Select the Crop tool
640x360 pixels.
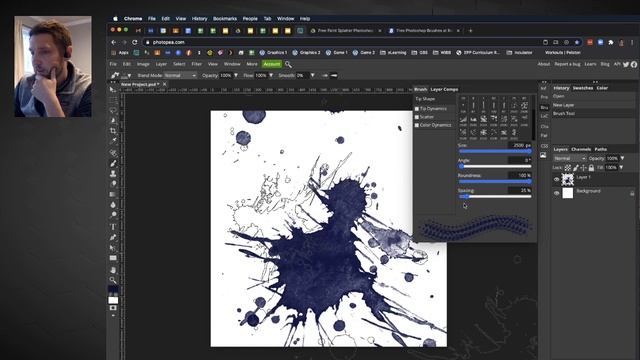(x=113, y=131)
